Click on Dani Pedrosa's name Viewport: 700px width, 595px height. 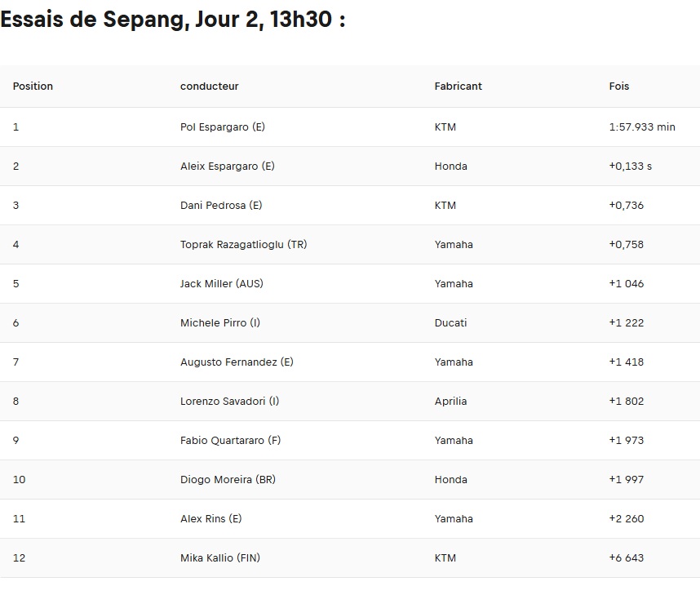coord(221,206)
